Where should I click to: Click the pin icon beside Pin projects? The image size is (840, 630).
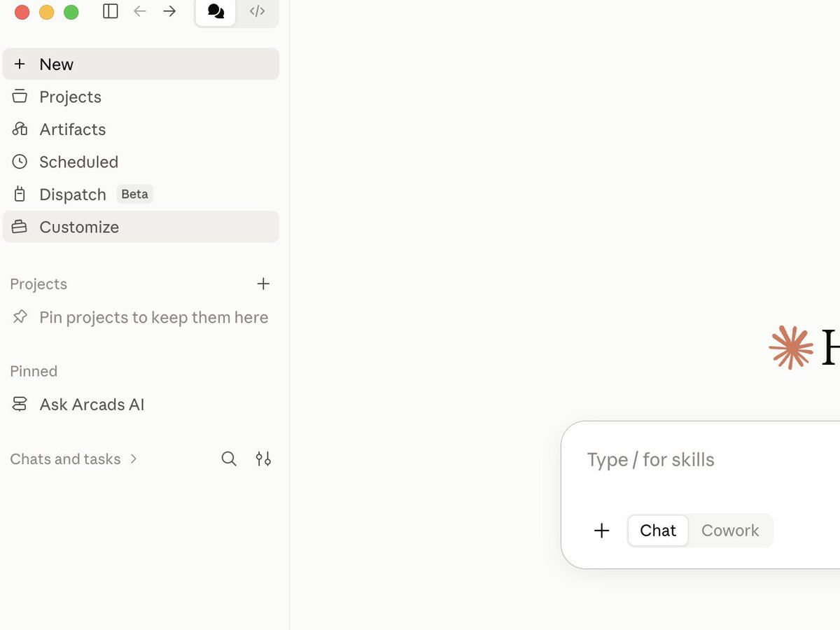(20, 317)
